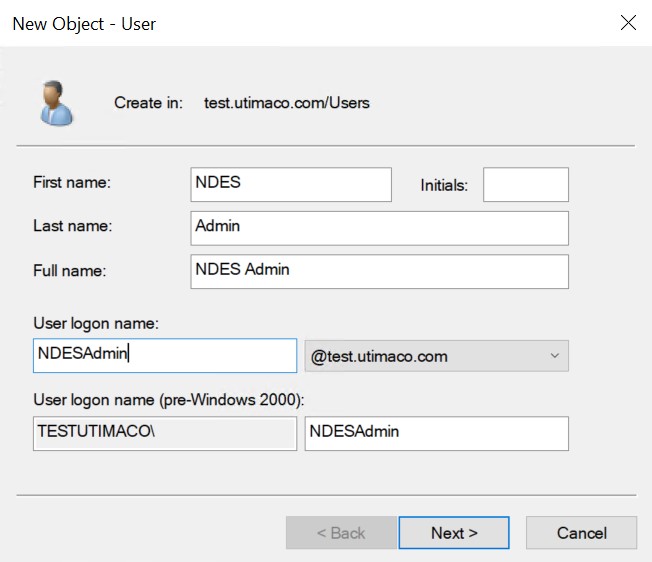Click the Last name field containing Admin

380,228
